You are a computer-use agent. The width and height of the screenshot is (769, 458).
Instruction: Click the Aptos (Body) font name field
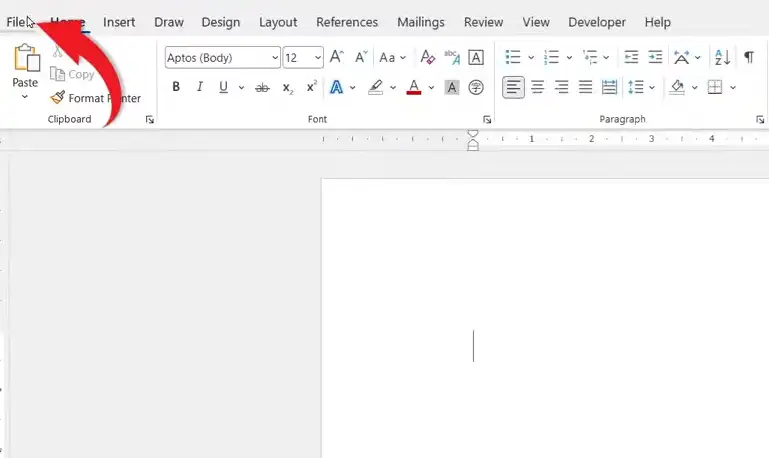pos(218,58)
